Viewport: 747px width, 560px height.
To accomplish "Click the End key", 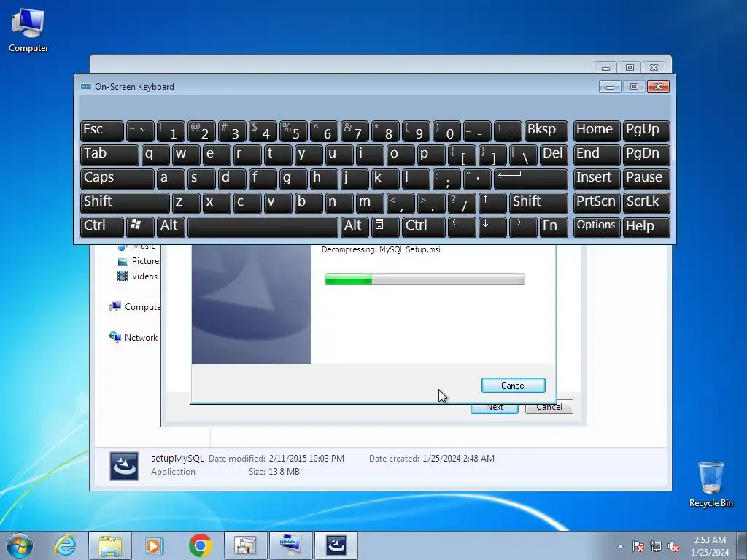I will click(597, 155).
